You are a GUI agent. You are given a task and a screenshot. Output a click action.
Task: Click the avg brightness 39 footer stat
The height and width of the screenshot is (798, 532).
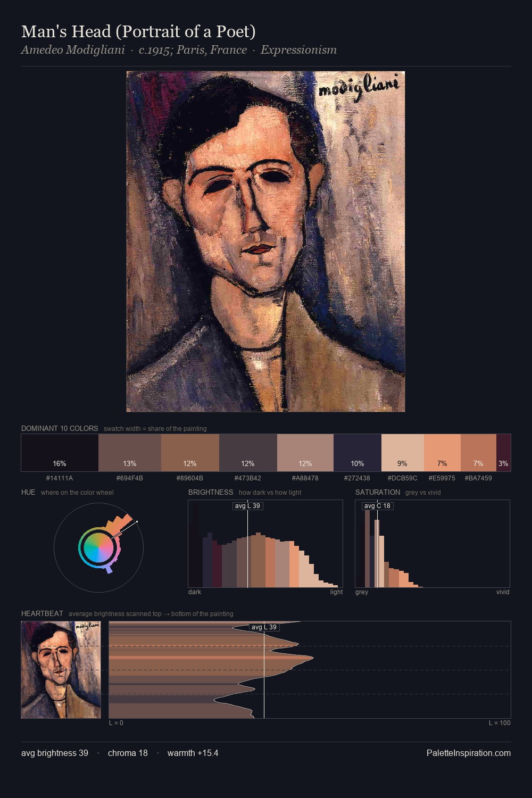pyautogui.click(x=55, y=753)
